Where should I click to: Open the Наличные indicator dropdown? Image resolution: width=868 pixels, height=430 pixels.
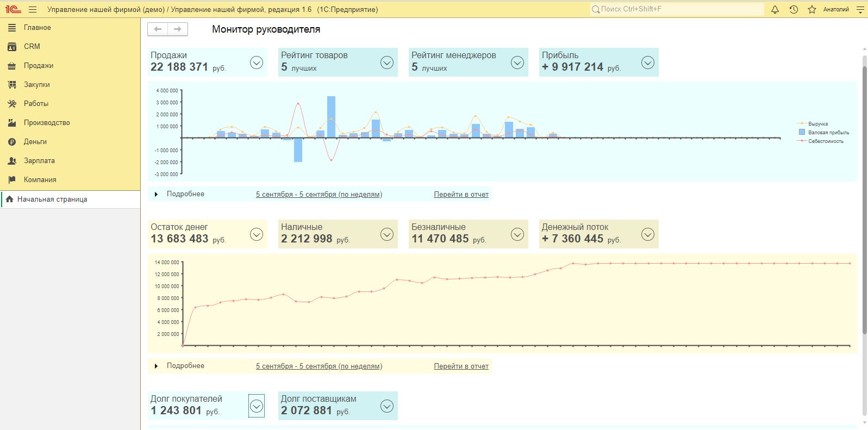[387, 234]
